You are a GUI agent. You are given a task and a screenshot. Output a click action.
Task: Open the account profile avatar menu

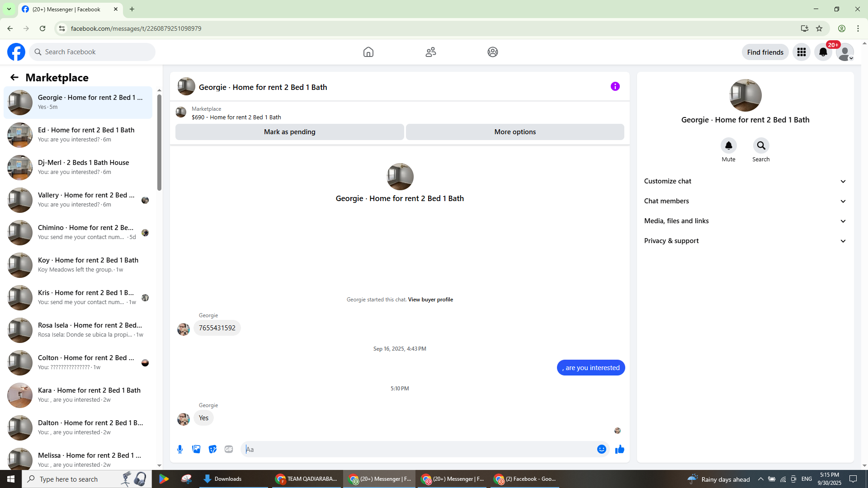[x=845, y=52]
